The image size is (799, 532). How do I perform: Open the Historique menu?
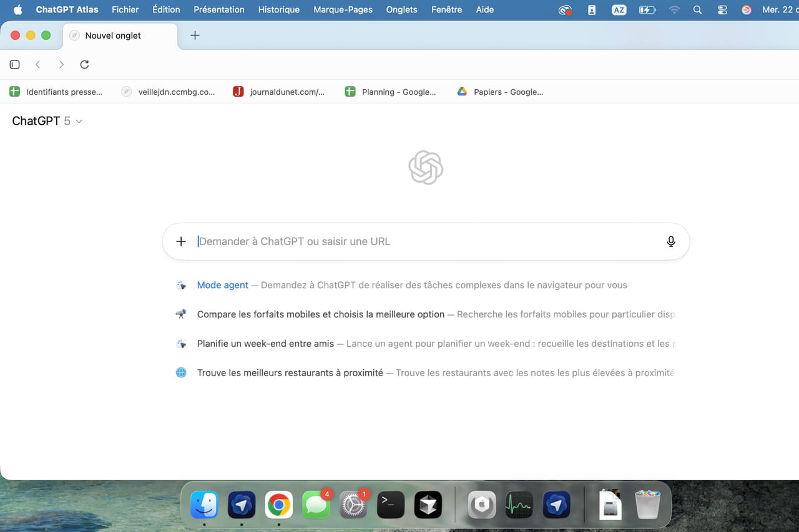(x=278, y=9)
